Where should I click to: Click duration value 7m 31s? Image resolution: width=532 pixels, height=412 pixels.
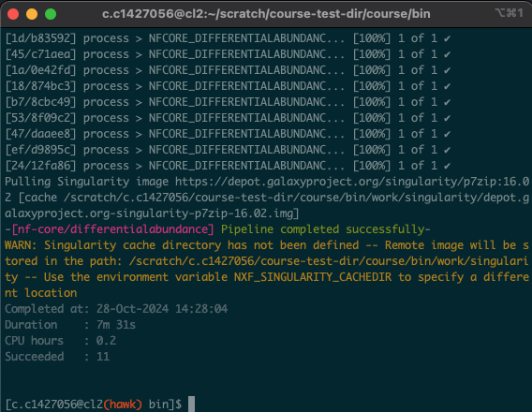[x=116, y=325]
